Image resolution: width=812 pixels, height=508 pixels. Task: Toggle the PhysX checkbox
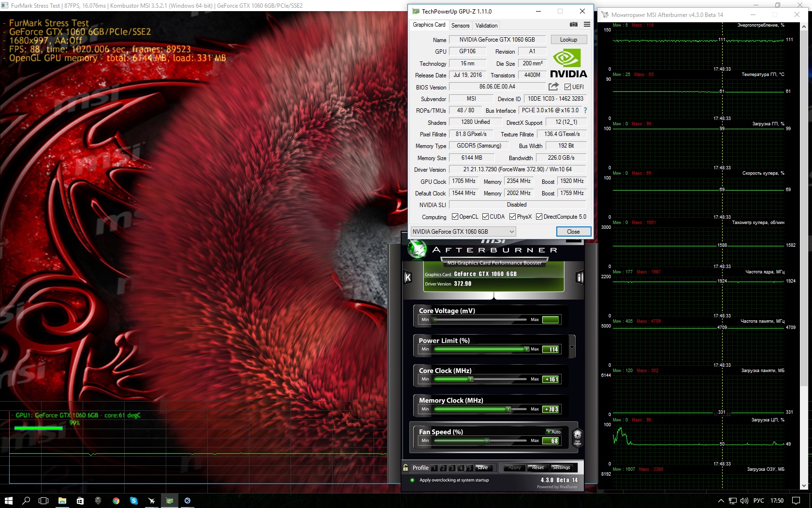512,217
